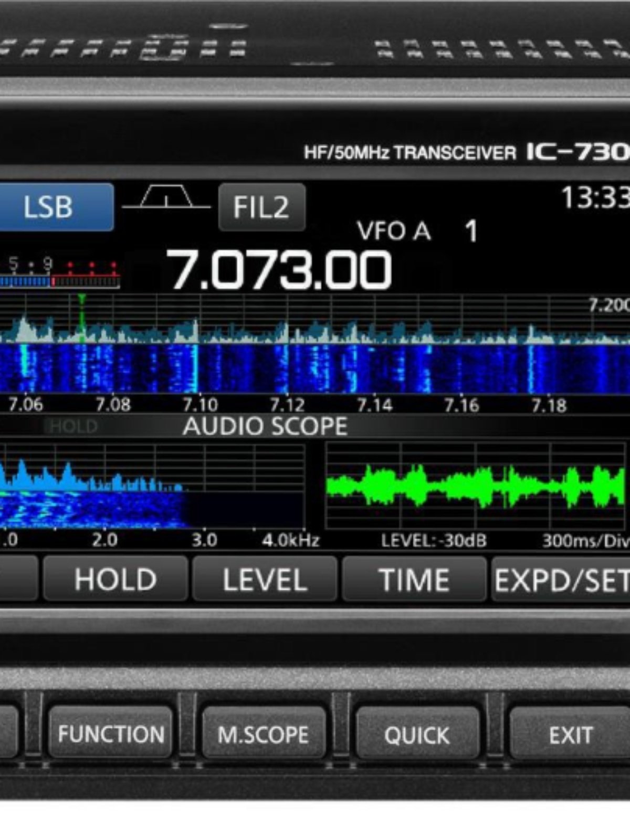Tap the LEVEL:-30dB readout
Viewport: 630px width, 840px height.
[434, 540]
